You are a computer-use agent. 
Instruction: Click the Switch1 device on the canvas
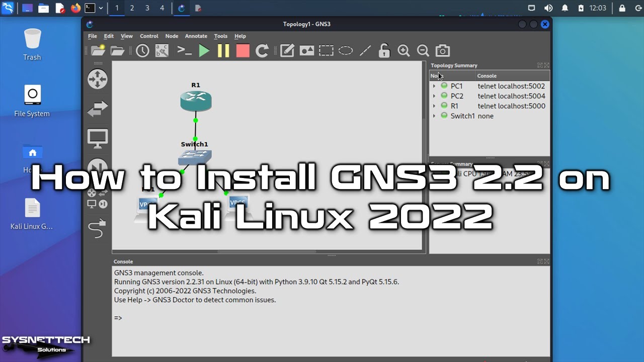(x=195, y=157)
